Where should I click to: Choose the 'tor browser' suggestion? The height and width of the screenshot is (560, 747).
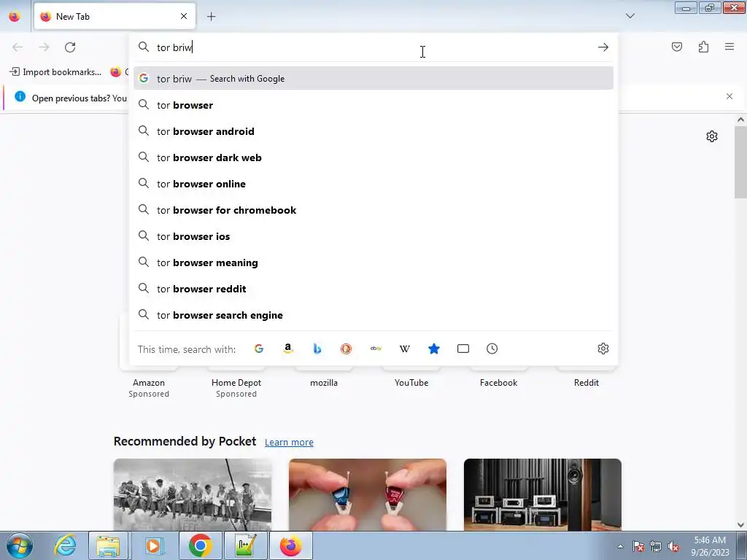373,105
